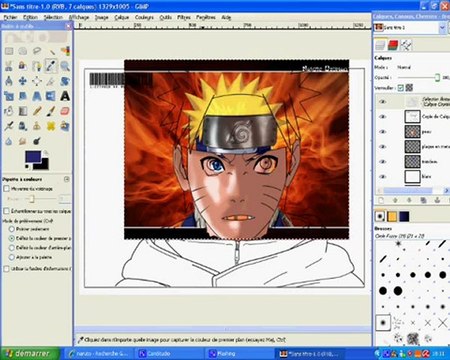This screenshot has width=450, height=360.
Task: Select the Bucket Fill tool
Action: click(x=9, y=111)
